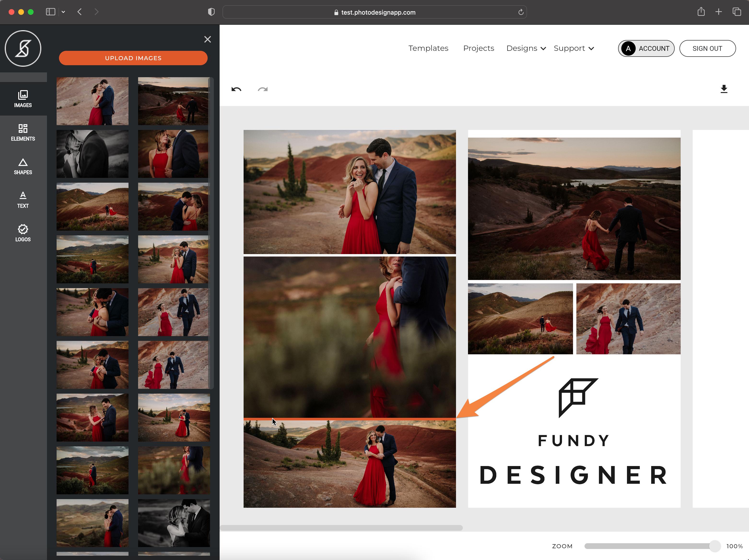This screenshot has width=749, height=560.
Task: Select blurred green brush thumbnail in panel
Action: [174, 470]
